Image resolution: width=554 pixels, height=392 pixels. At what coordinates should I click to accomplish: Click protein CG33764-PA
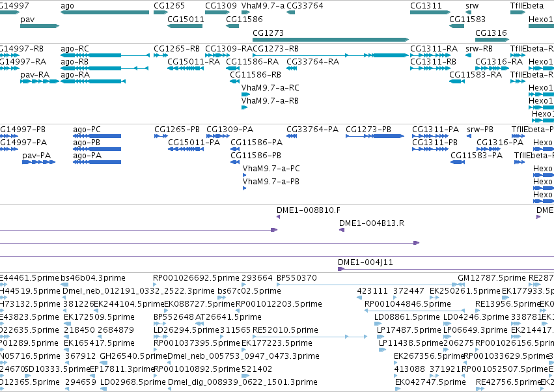coord(312,130)
